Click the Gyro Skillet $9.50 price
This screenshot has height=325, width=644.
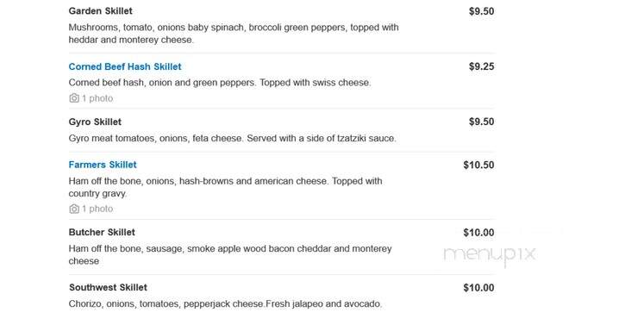click(x=481, y=122)
